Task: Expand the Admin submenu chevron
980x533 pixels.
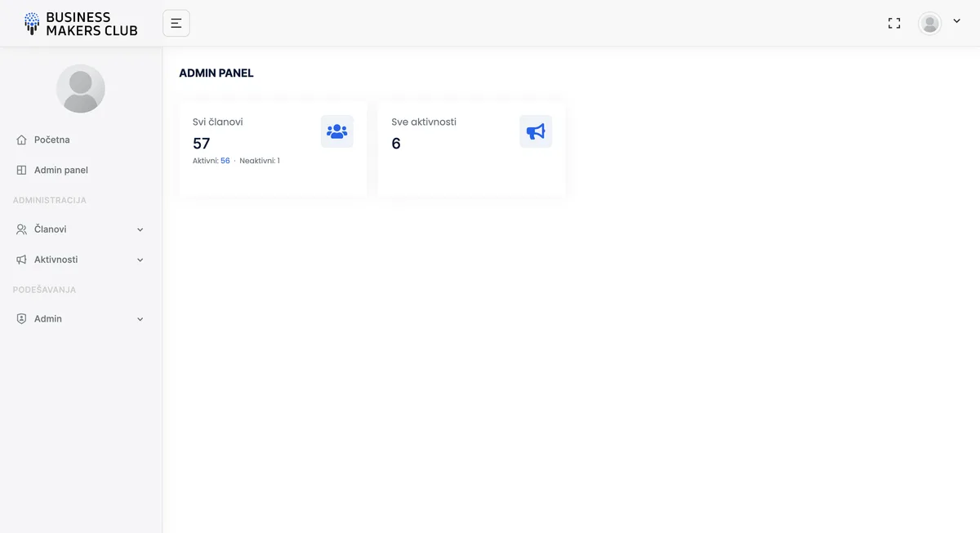Action: pos(140,319)
